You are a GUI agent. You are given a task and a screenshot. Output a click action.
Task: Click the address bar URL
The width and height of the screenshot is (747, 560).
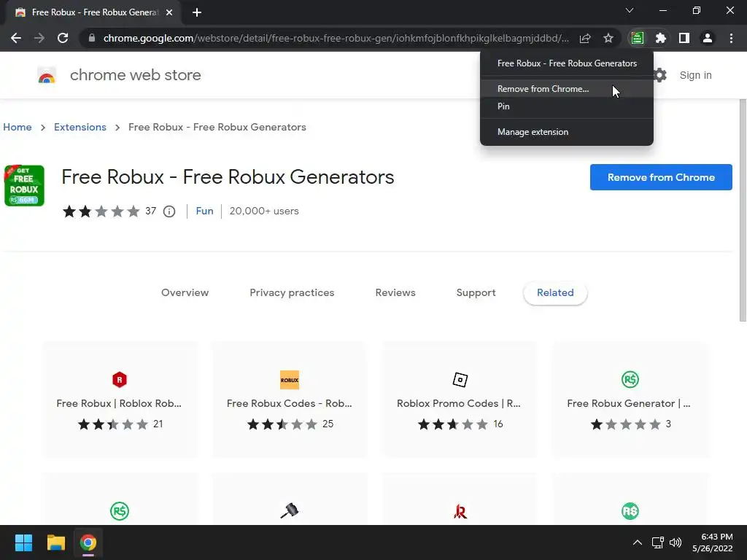pos(336,38)
